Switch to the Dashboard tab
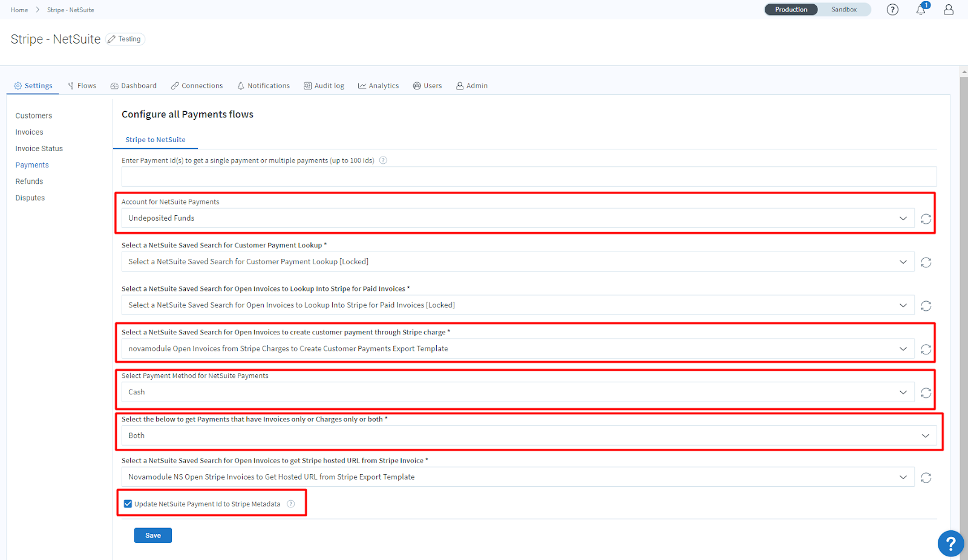This screenshot has height=560, width=968. coord(134,86)
